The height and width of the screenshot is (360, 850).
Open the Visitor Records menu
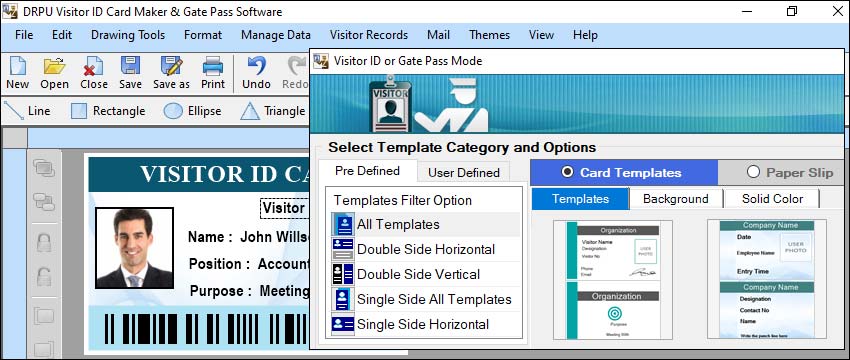(369, 35)
